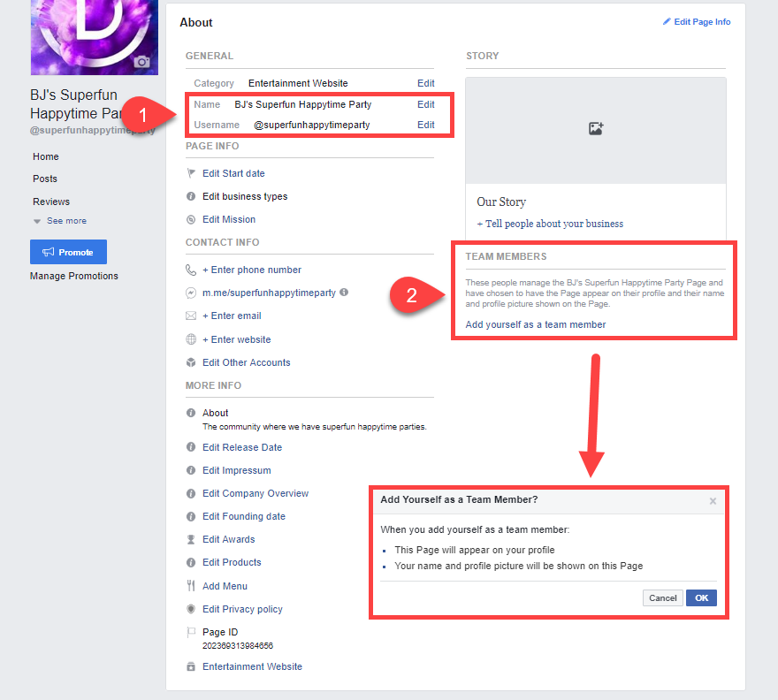
Task: Click the trophy icon beside Edit Awards
Action: [189, 539]
